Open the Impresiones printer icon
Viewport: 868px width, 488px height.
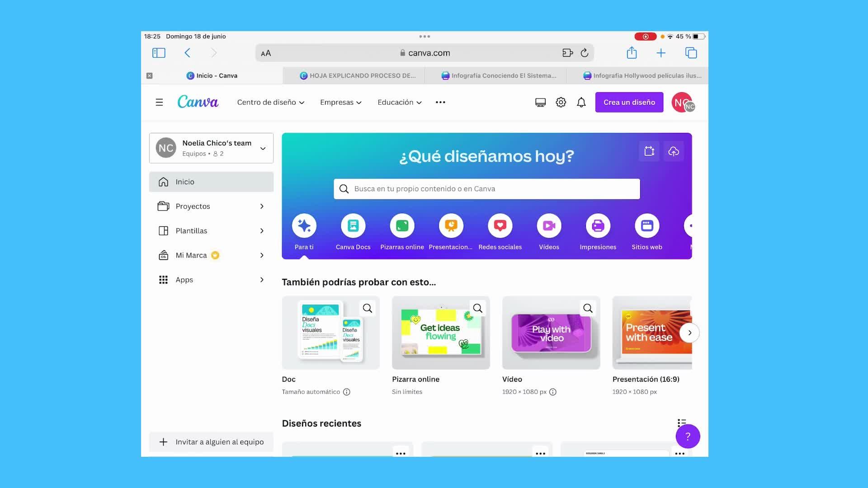598,225
